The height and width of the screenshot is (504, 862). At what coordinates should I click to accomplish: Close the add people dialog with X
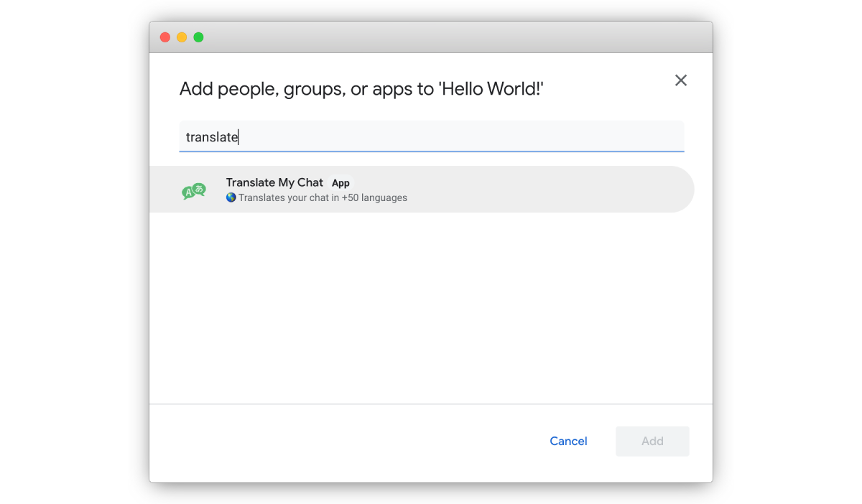pos(681,80)
